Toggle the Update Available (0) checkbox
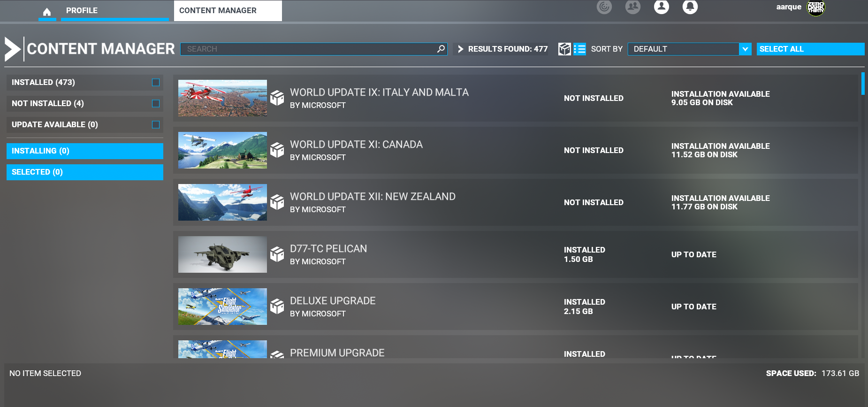Screen dimensions: 868x407 tap(156, 125)
